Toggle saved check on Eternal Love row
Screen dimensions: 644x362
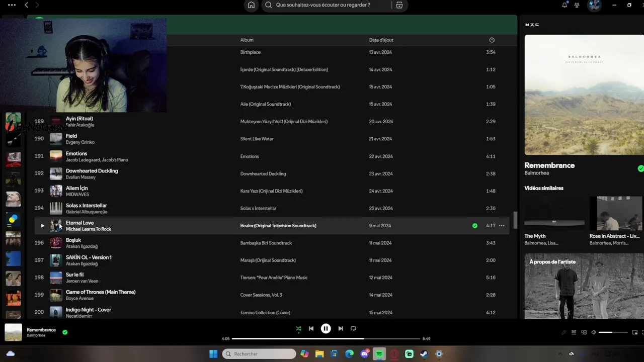point(474,226)
